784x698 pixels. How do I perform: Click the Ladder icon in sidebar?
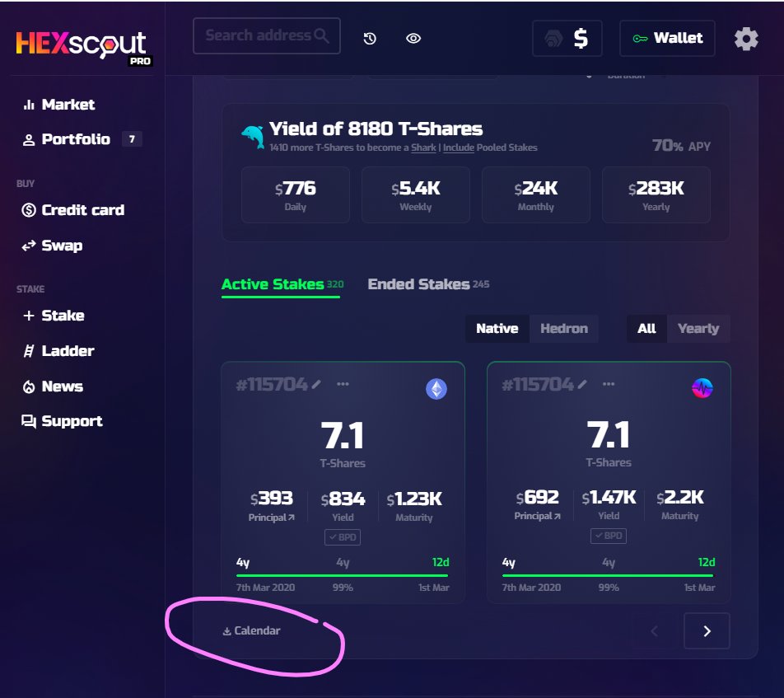pos(29,351)
